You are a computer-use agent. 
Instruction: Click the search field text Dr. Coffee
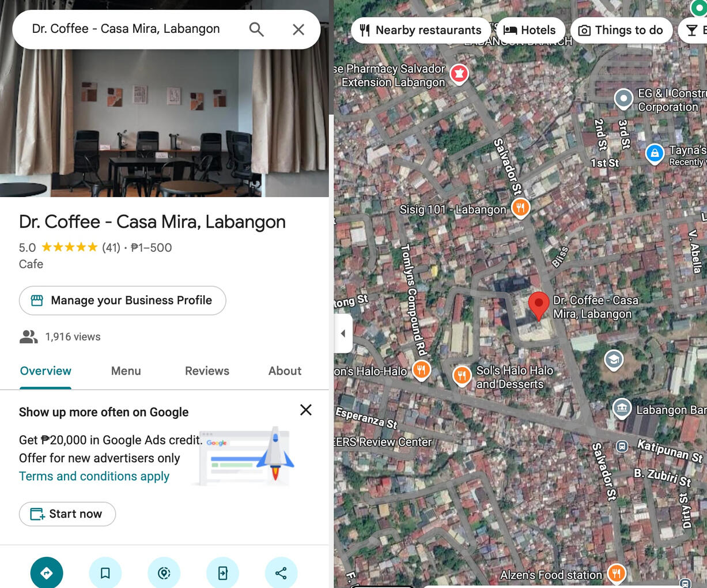tap(126, 29)
